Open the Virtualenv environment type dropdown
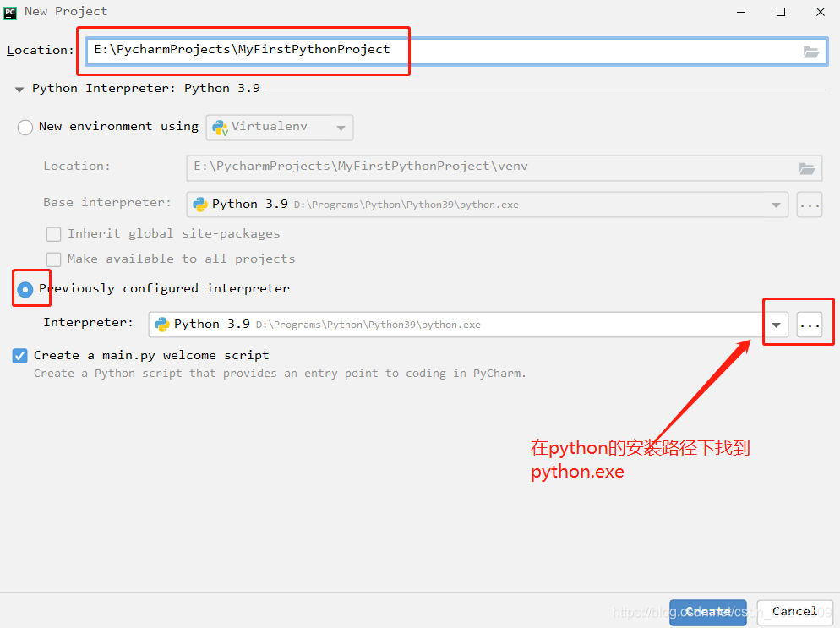The image size is (840, 628). (x=280, y=128)
